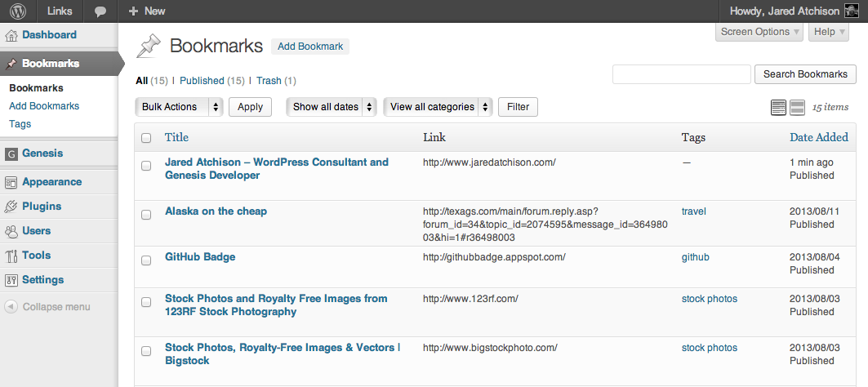Open the Links admin bar menu
This screenshot has height=387, width=868.
point(60,11)
